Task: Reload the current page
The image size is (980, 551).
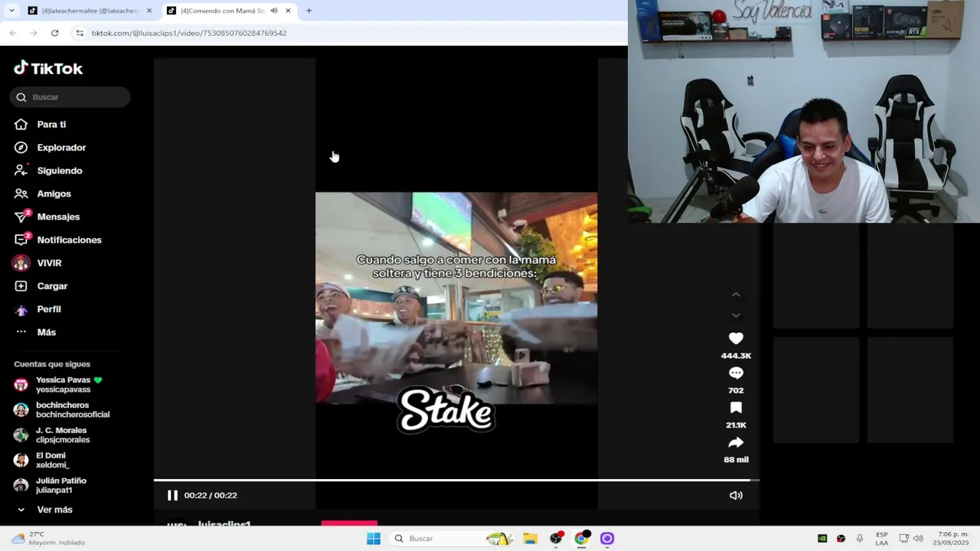Action: pyautogui.click(x=54, y=33)
